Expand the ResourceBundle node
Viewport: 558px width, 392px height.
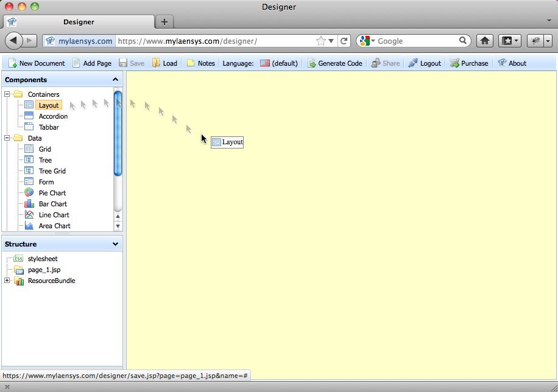[7, 281]
